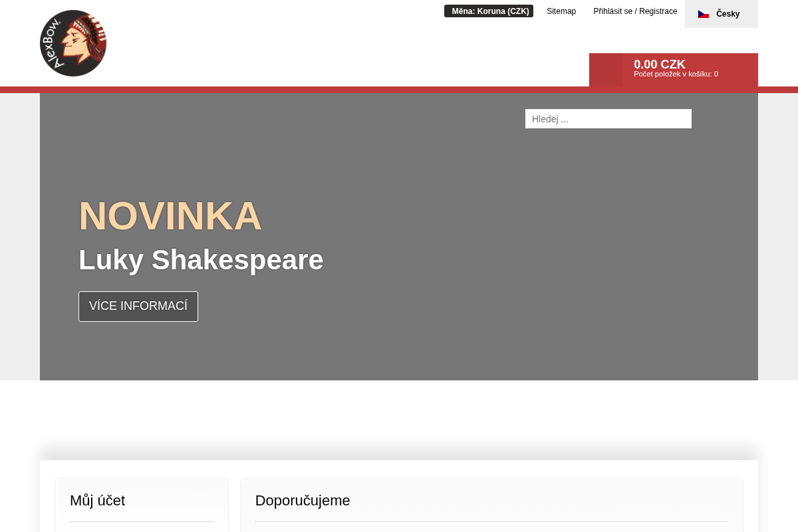Image resolution: width=798 pixels, height=532 pixels.
Task: Open the cart showing 0.00 CZK
Action: (x=674, y=70)
